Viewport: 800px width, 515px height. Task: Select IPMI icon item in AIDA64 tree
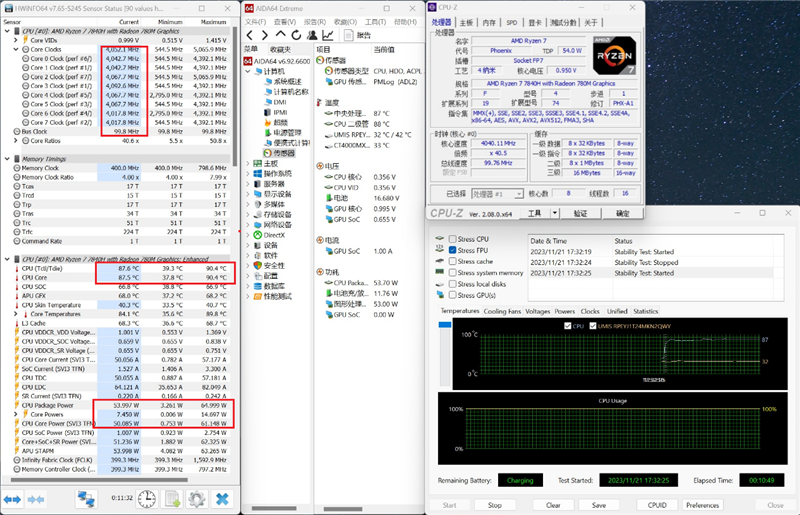[x=268, y=112]
